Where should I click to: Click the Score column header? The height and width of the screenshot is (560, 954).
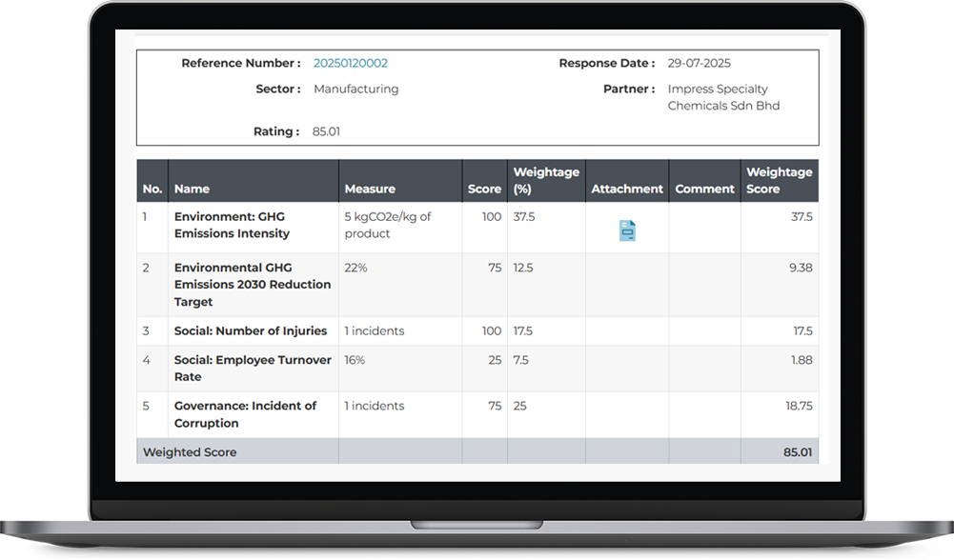pos(484,189)
